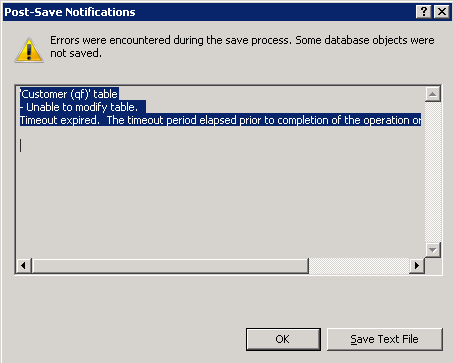453x363 pixels.
Task: Click the 'Timeout expired' message line
Action: pos(220,120)
